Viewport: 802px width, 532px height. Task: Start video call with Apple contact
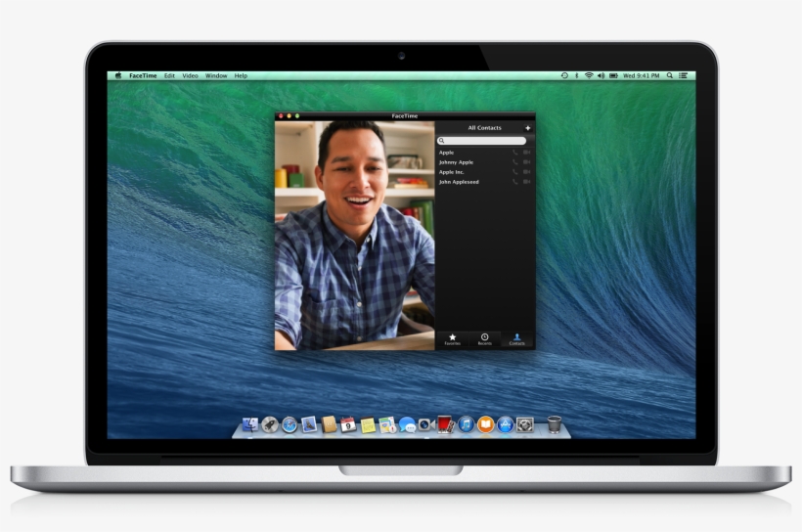[x=527, y=153]
